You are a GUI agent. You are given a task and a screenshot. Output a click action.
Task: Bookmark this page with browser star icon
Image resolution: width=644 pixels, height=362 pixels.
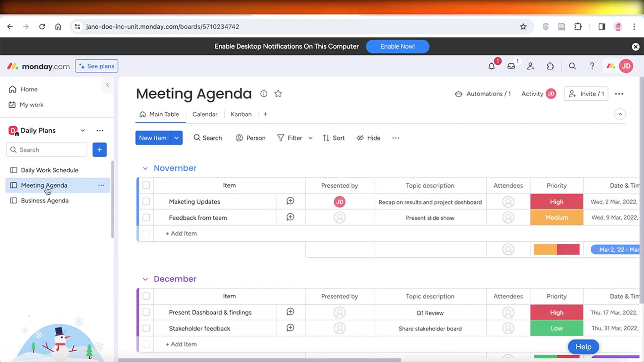523,26
